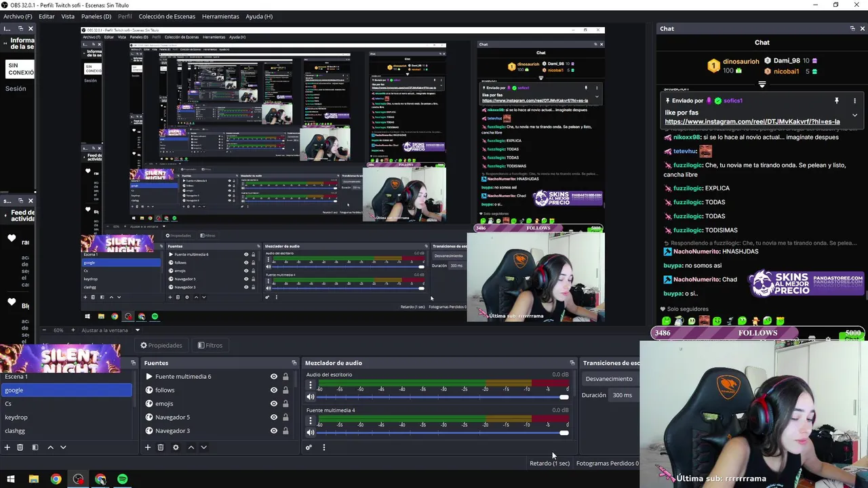The width and height of the screenshot is (868, 488).
Task: Open Ajustar a la ventana dropdown arrow
Action: (x=137, y=330)
